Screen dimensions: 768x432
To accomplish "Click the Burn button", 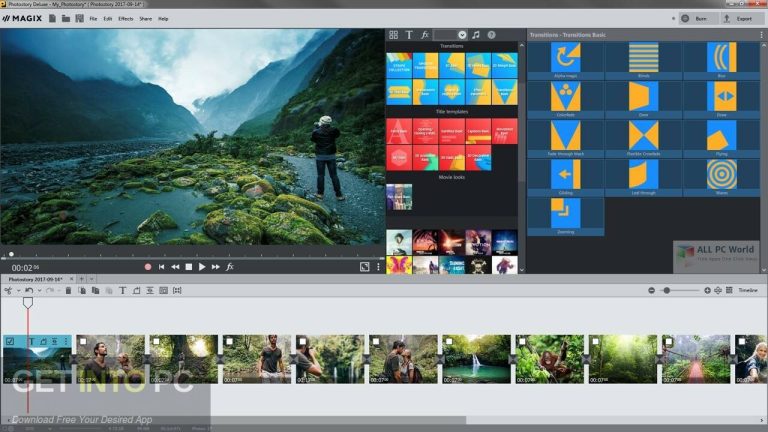I will (x=697, y=19).
